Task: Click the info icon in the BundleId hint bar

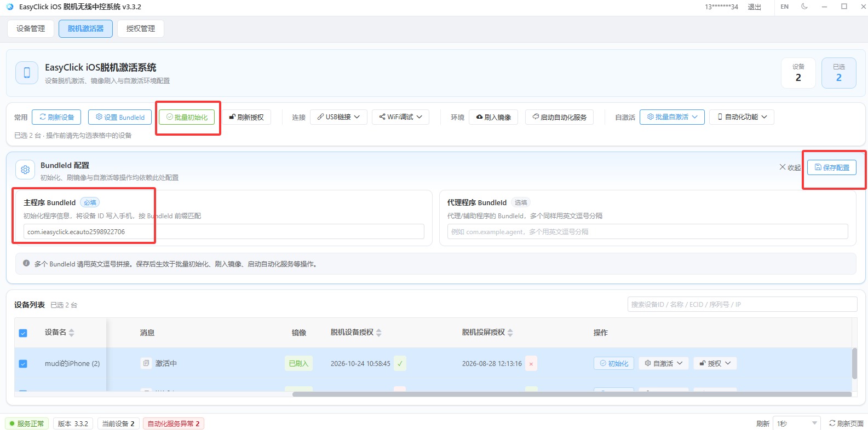Action: click(26, 263)
